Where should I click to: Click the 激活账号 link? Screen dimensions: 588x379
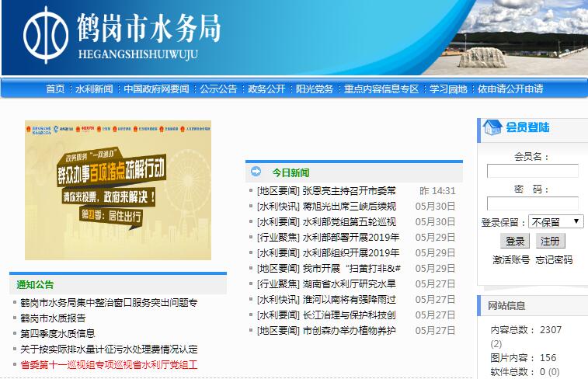[511, 259]
